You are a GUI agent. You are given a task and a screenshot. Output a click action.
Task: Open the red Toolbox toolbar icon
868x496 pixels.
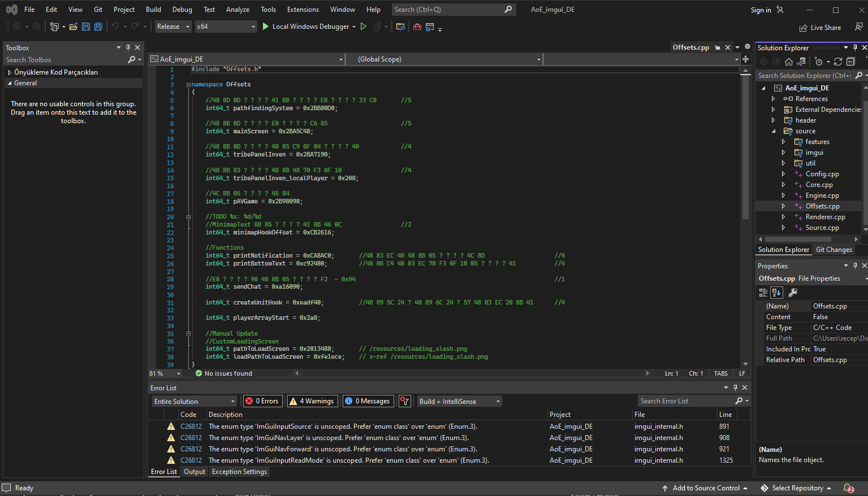417,27
